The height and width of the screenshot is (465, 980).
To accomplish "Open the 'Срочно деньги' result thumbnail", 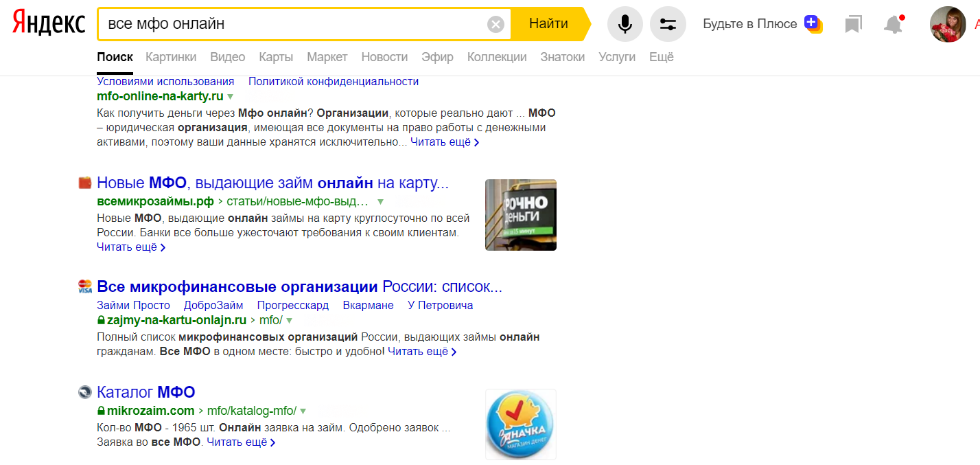I will 521,215.
